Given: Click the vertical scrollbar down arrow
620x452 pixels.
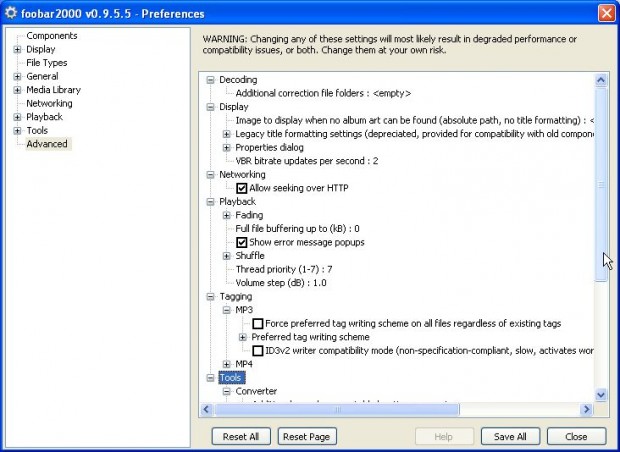Looking at the screenshot, I should tap(601, 395).
